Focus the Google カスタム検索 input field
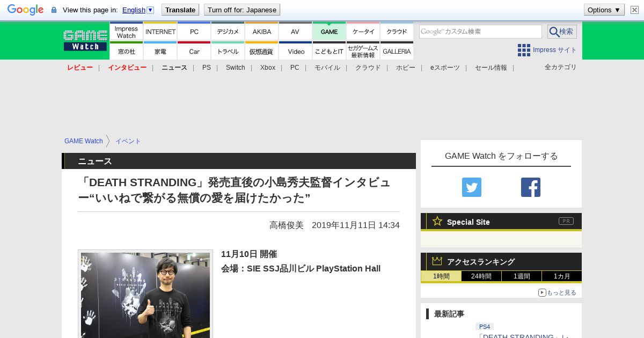The width and height of the screenshot is (644, 338). [480, 32]
